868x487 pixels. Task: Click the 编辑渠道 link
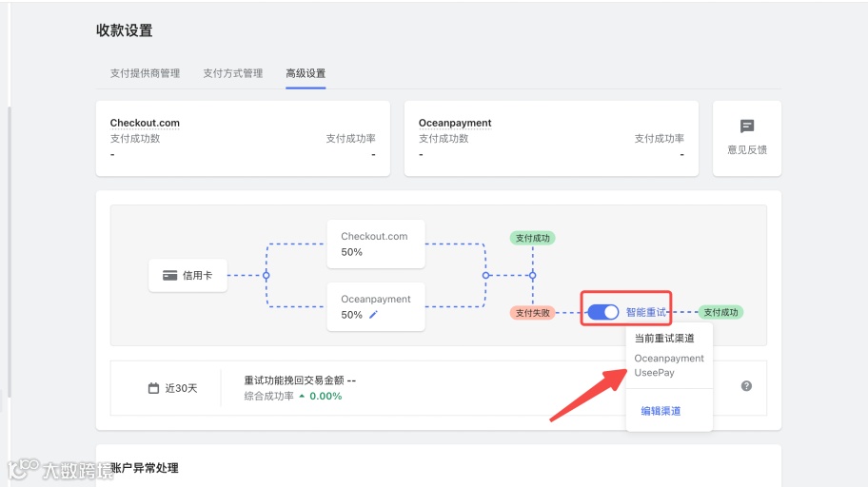pyautogui.click(x=661, y=411)
